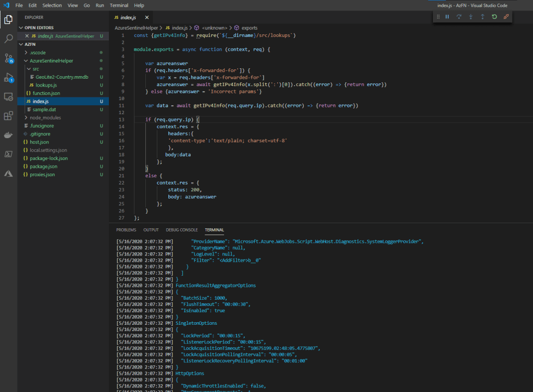Disconnect the debugger
533x392 pixels.
pos(506,17)
